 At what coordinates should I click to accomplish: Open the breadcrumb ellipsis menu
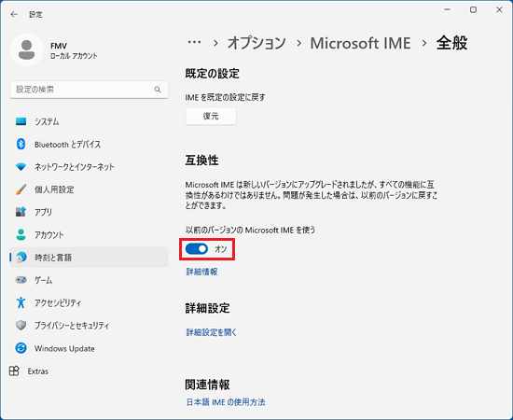coord(194,43)
